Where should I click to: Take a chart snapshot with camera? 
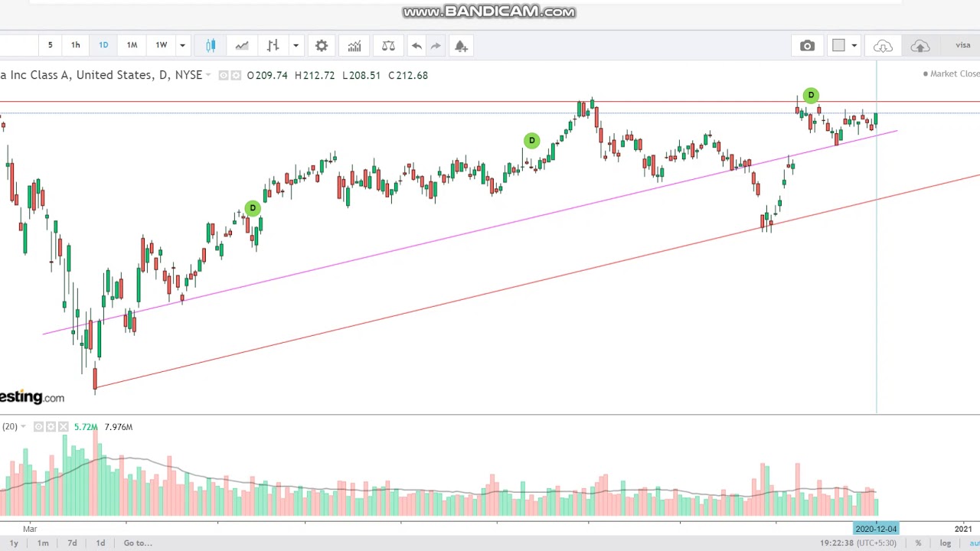click(807, 46)
